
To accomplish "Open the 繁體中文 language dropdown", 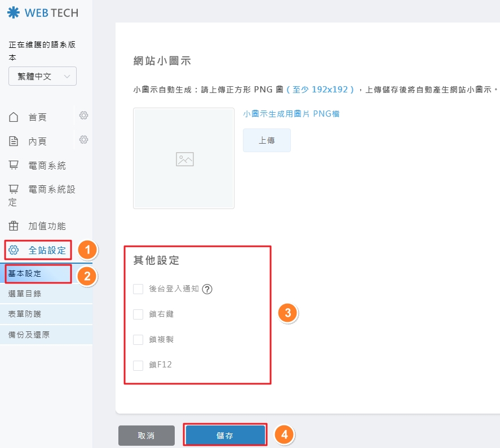I will click(x=42, y=76).
